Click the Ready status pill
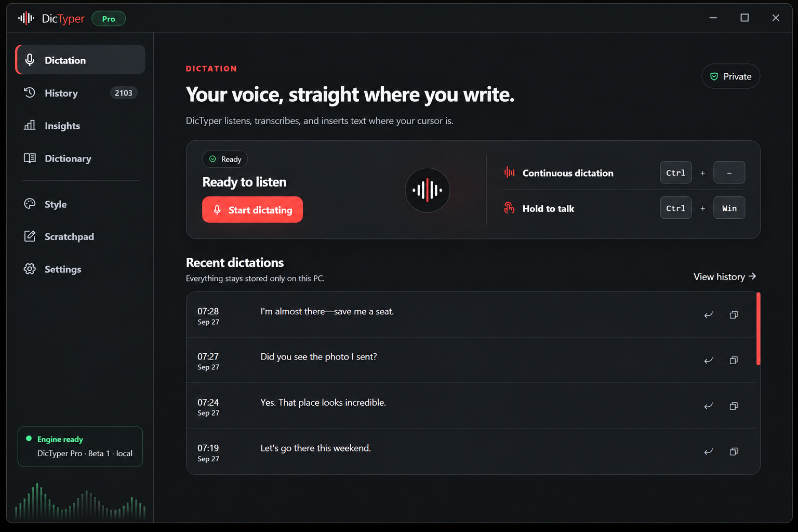The image size is (798, 532). pos(225,159)
